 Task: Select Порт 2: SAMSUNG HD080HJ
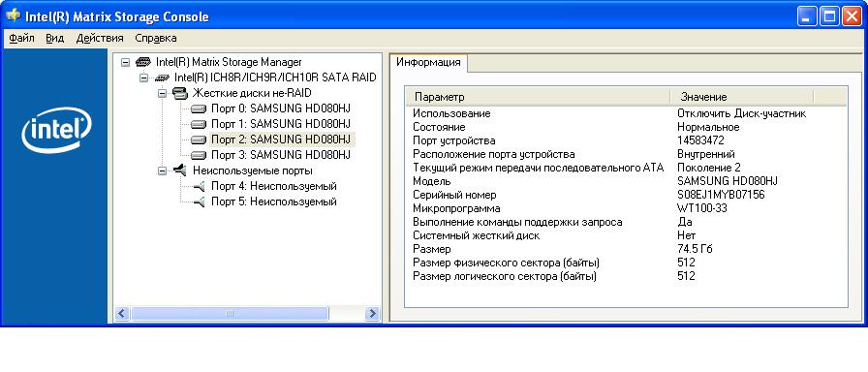281,139
